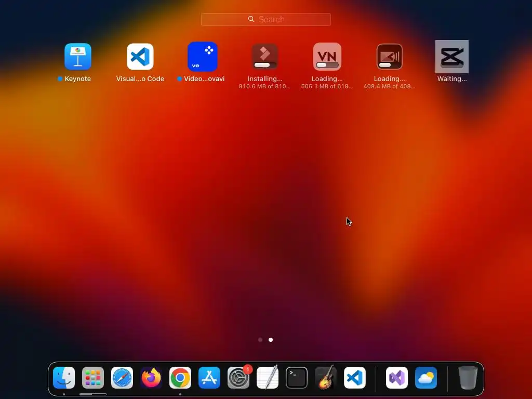
Task: Click the Installing app's download progress bar
Action: pos(265,65)
